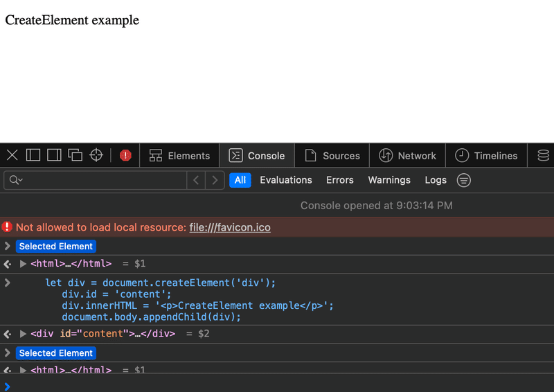Screen dimensions: 554x392
Task: Enable the All console filter
Action: tap(240, 180)
